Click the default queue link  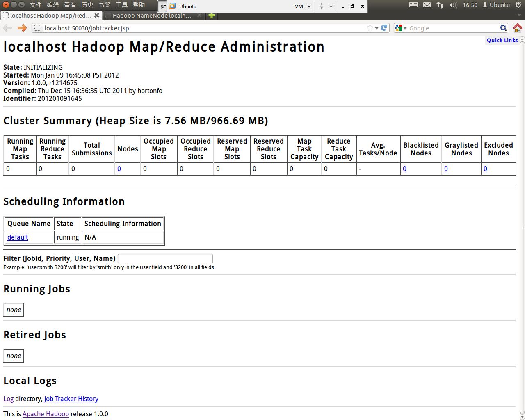point(18,237)
